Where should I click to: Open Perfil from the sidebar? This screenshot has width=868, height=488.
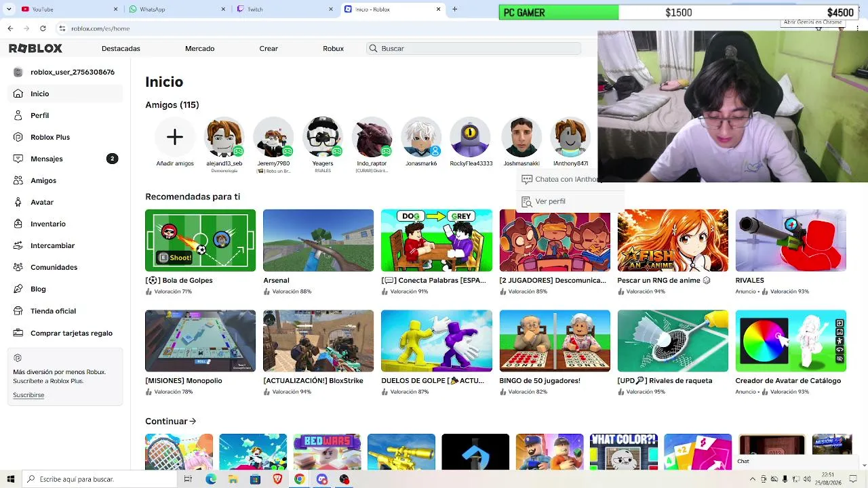pyautogui.click(x=65, y=115)
